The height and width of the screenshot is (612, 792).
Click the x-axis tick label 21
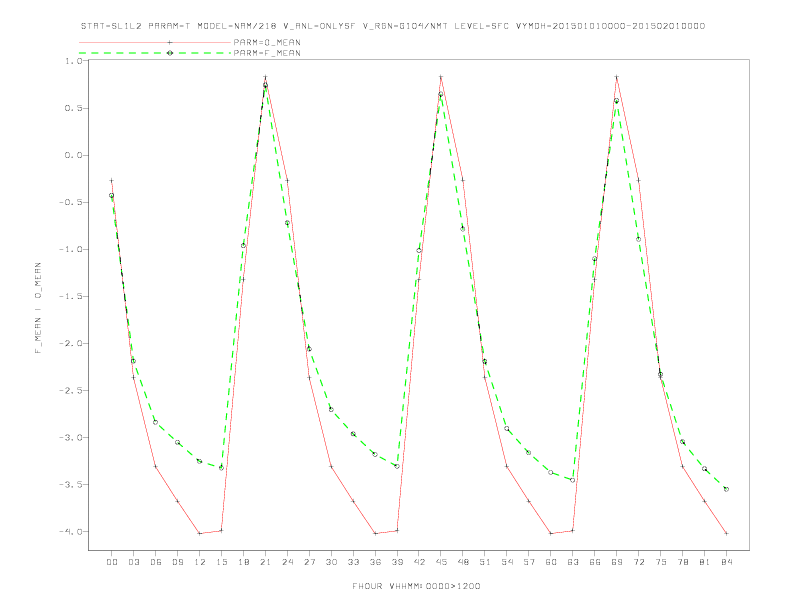click(265, 562)
